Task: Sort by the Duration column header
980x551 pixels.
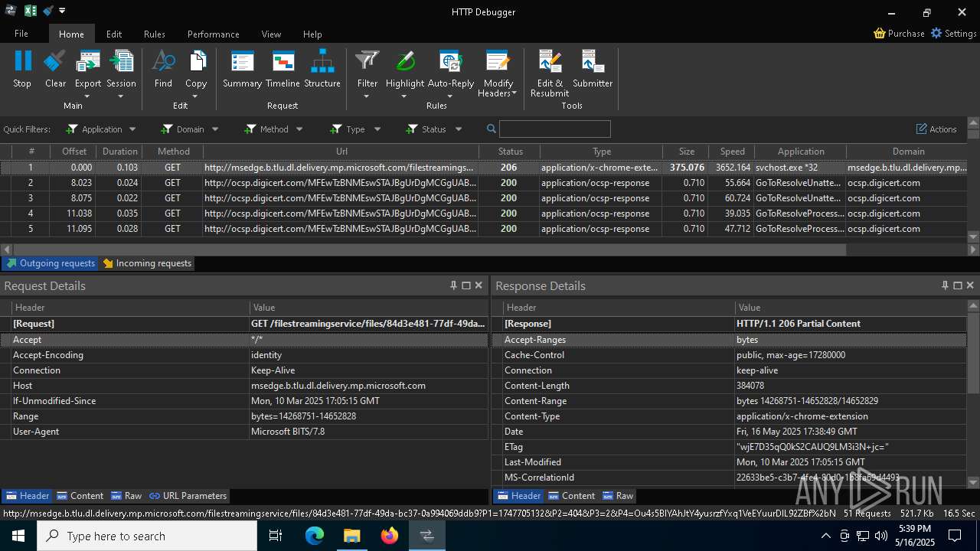Action: [119, 152]
